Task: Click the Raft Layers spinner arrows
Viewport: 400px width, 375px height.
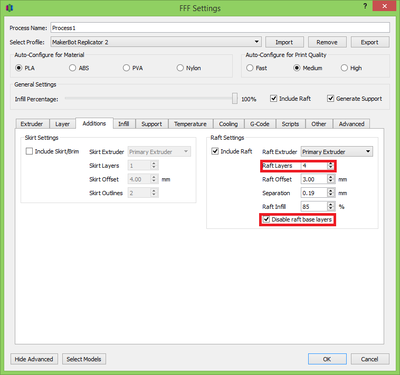Action: click(x=330, y=166)
